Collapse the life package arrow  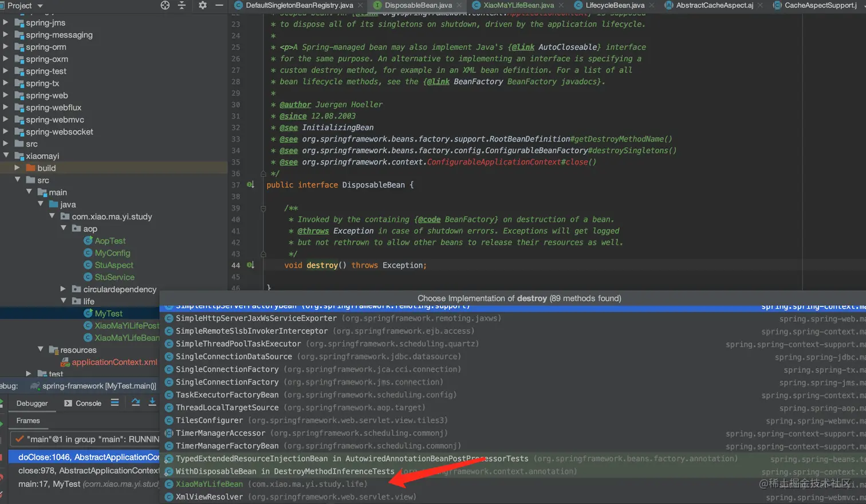[x=64, y=301]
